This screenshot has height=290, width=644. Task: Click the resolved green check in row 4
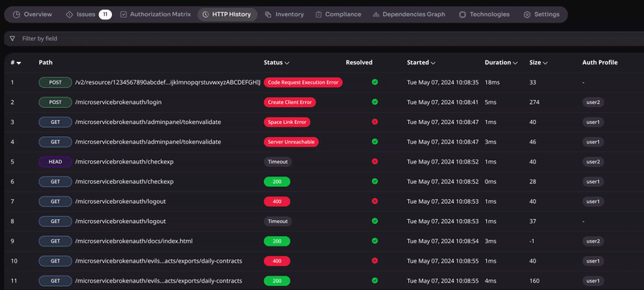(374, 141)
